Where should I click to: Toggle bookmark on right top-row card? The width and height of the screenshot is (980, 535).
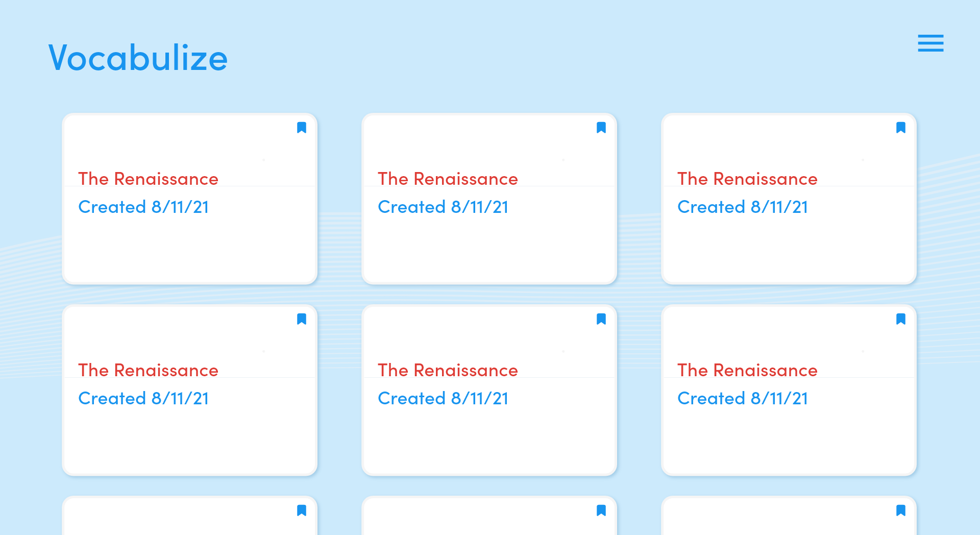coord(901,128)
